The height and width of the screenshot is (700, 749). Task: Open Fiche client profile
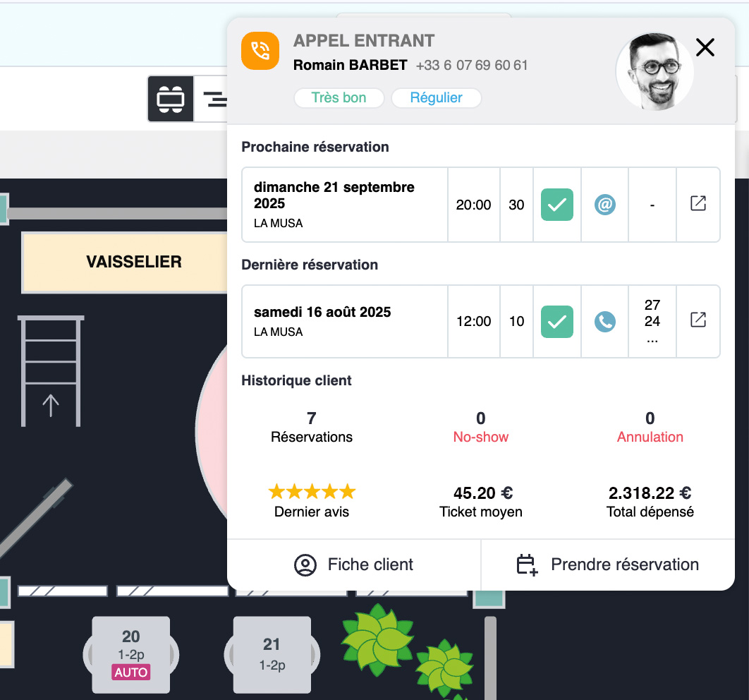354,565
